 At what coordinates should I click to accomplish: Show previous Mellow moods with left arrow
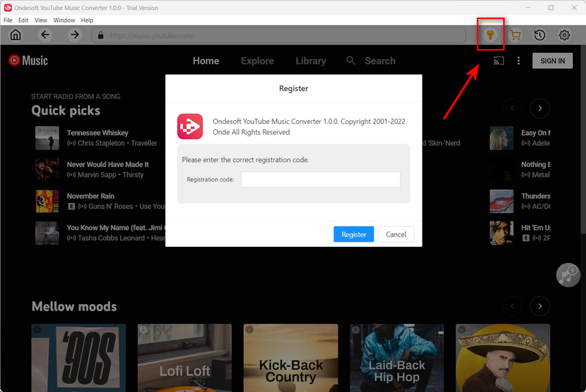(x=512, y=306)
